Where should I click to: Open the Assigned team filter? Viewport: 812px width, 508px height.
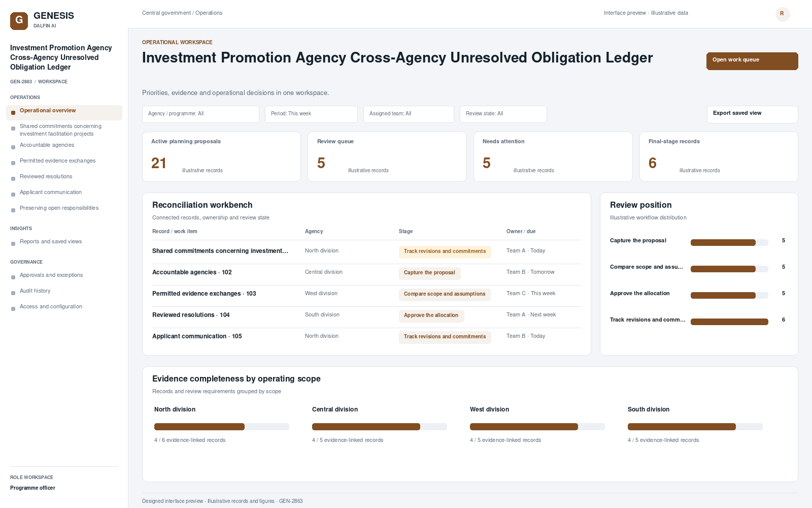click(409, 114)
